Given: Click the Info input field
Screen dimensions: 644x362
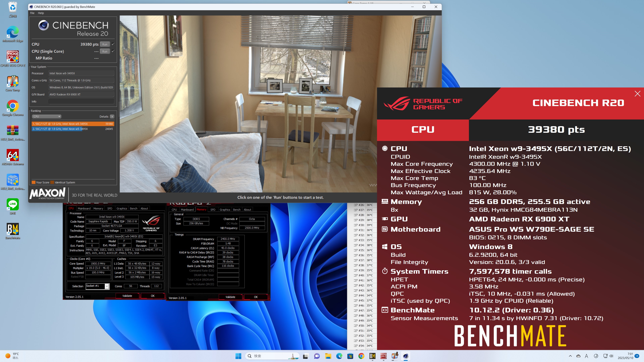Looking at the screenshot, I should click(x=81, y=101).
